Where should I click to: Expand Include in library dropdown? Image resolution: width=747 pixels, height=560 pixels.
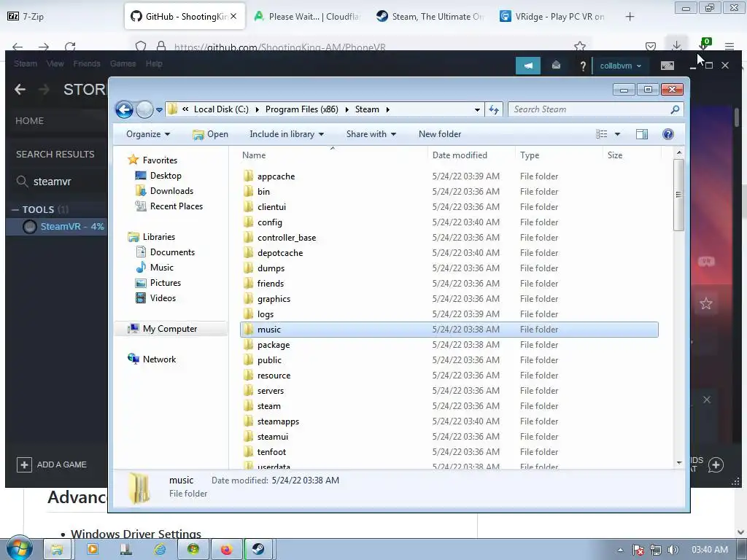(287, 134)
